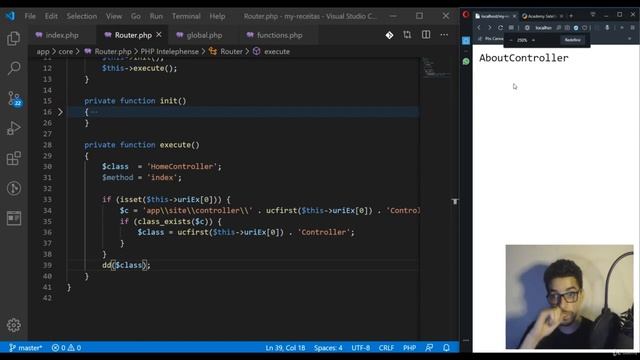
Task: Open the Opera menu logo
Action: (466, 15)
